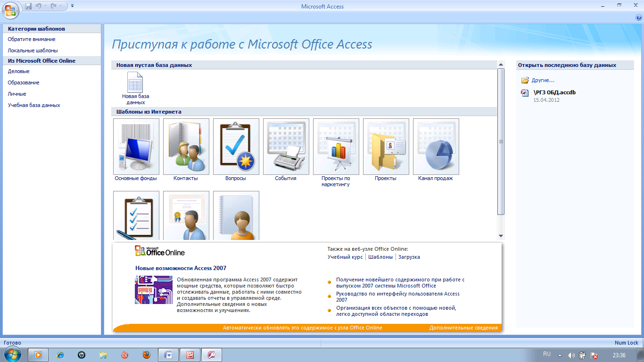This screenshot has width=644, height=362.
Task: Select the certificate person template in second row
Action: pyautogui.click(x=186, y=215)
